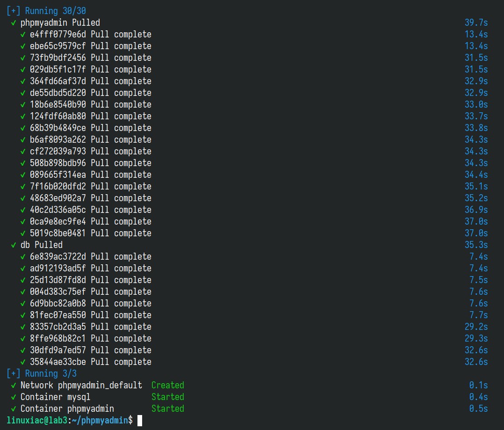504x430 pixels.
Task: Select layer hash 0ca9e8ec9fe4
Action: pyautogui.click(x=58, y=221)
